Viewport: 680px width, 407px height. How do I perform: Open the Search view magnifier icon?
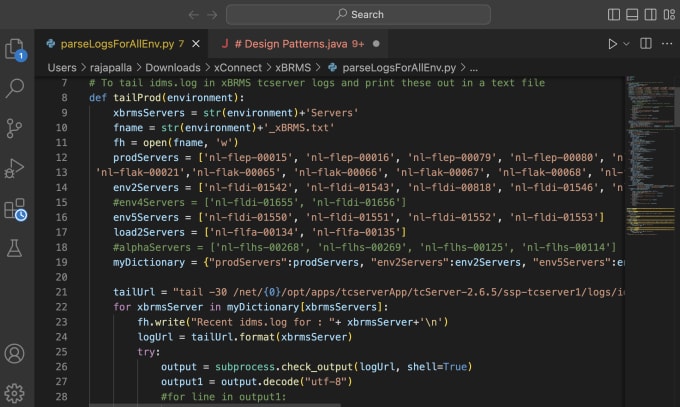(14, 88)
